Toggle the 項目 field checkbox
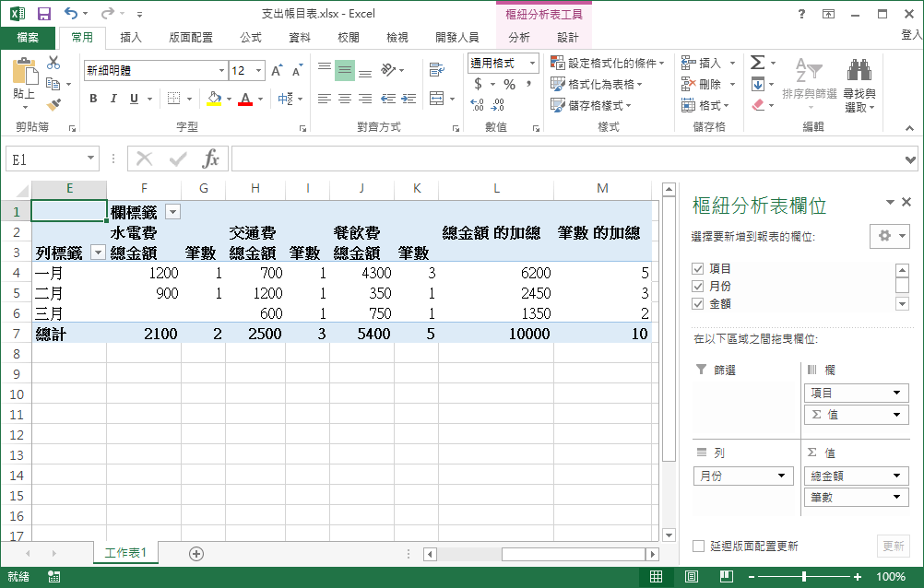The height and width of the screenshot is (588, 924). point(698,269)
